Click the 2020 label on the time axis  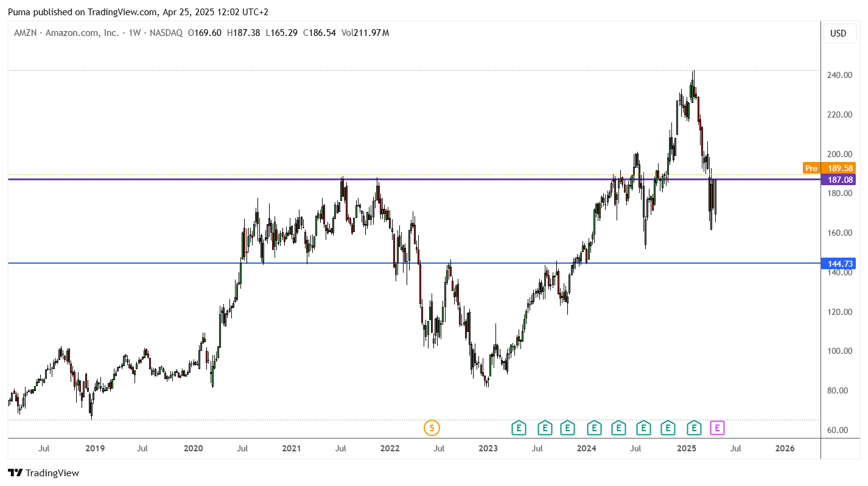193,449
